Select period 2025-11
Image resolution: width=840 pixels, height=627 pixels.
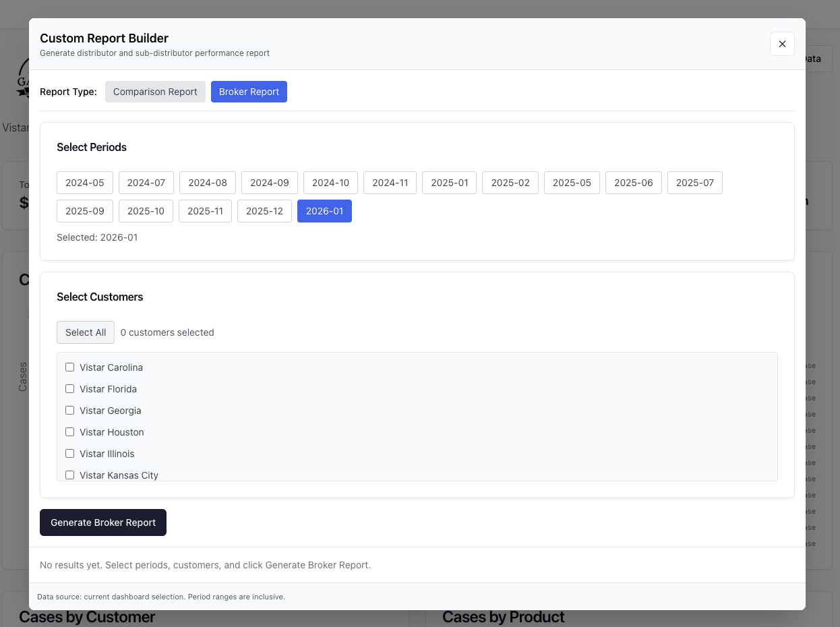pos(205,211)
